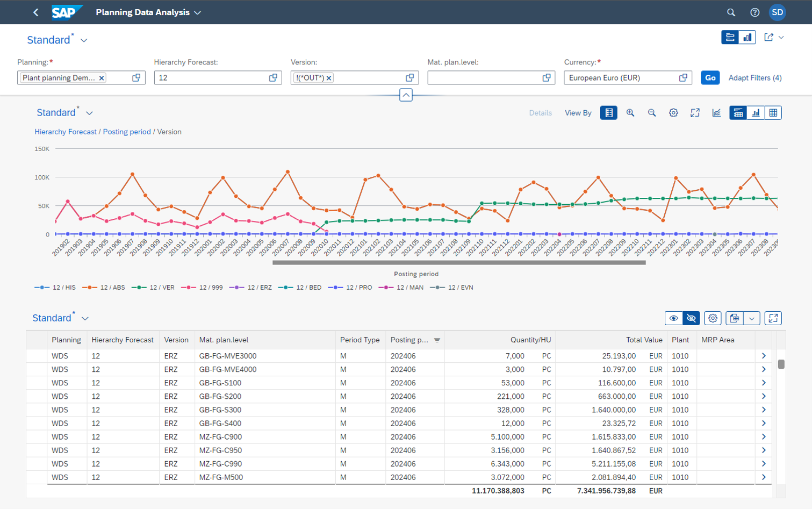Maximize the chart to full screen
The image size is (812, 509).
point(695,113)
